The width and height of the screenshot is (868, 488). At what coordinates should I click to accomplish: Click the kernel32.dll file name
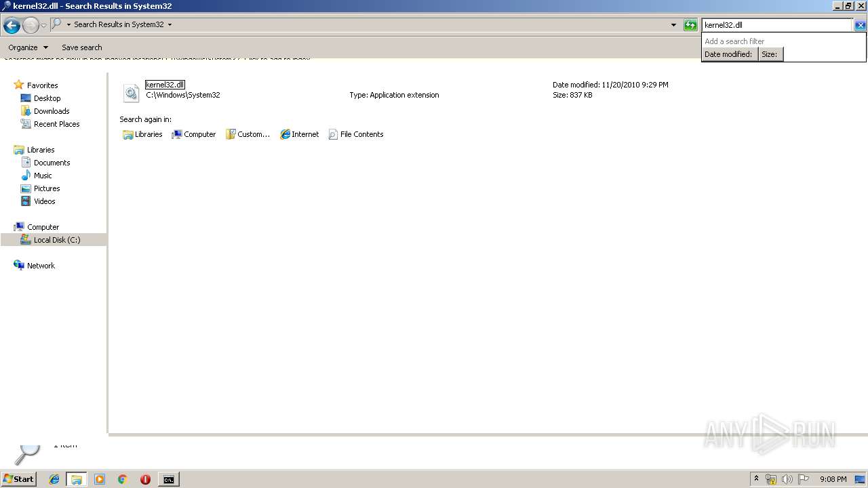coord(165,85)
